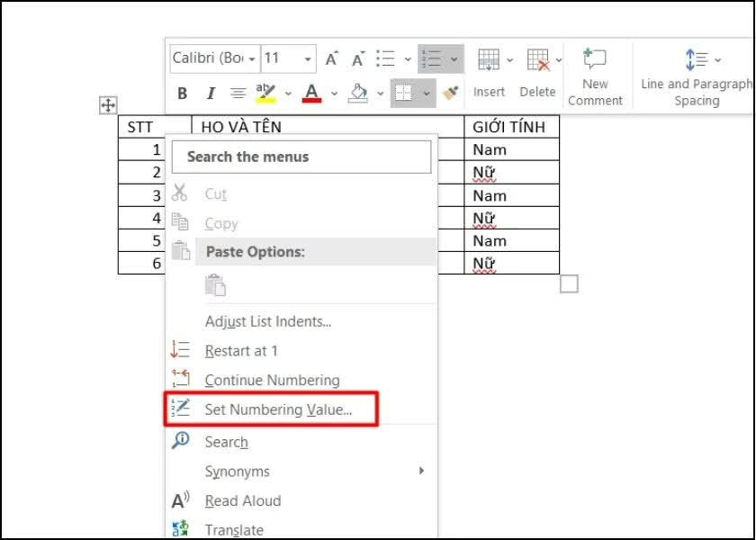The height and width of the screenshot is (540, 756).
Task: Click the STT number 6 cell
Action: click(x=142, y=263)
